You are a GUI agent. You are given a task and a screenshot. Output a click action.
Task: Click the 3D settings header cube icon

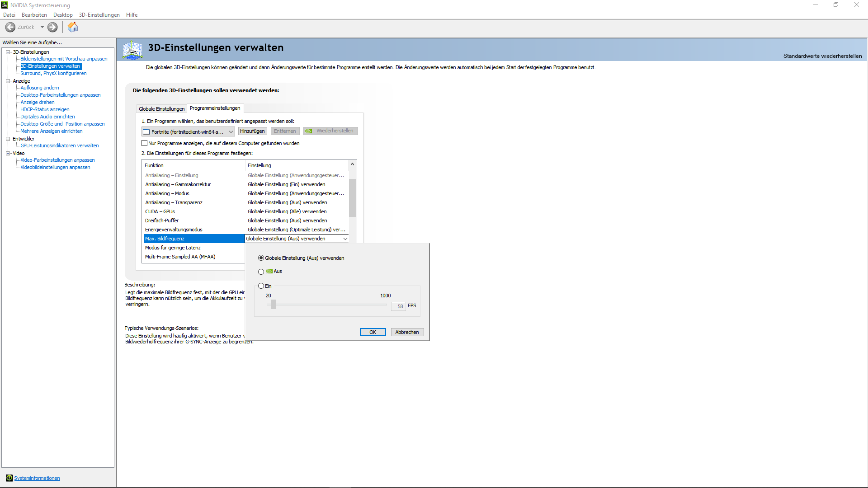[132, 50]
